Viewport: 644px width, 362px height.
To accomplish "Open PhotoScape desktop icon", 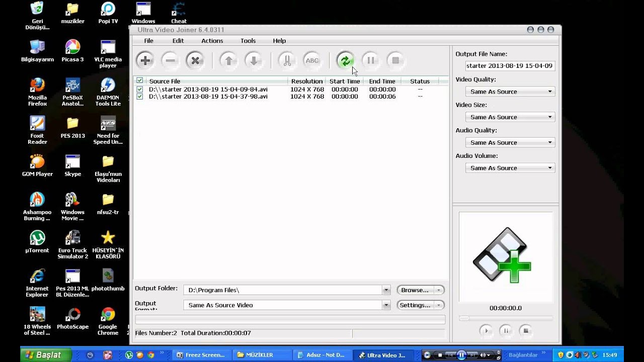I will pos(72,318).
